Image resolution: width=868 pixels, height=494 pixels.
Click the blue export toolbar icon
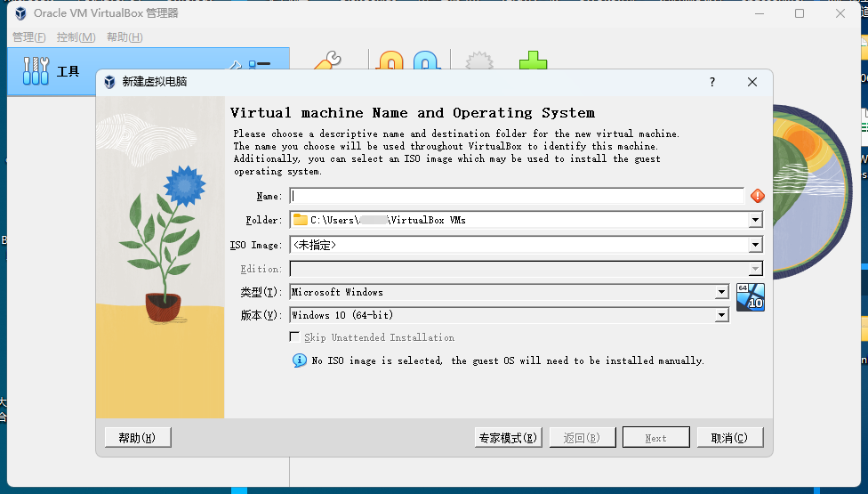425,61
